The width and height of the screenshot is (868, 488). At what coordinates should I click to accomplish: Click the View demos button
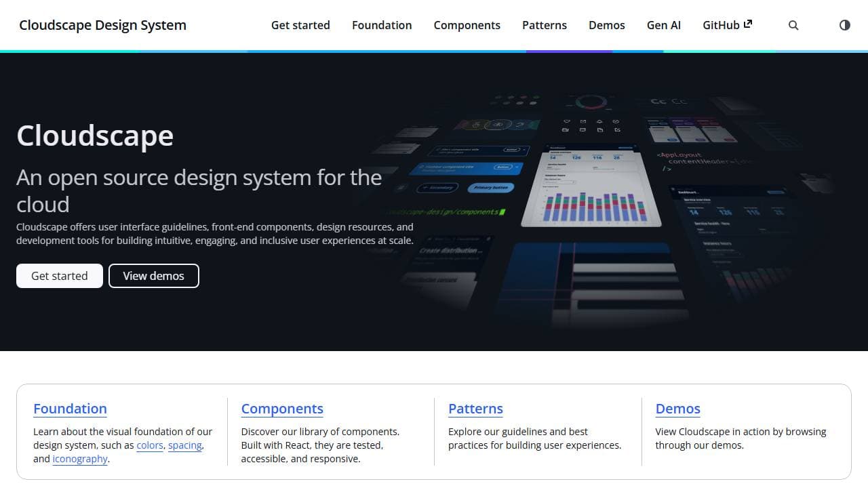click(x=154, y=276)
